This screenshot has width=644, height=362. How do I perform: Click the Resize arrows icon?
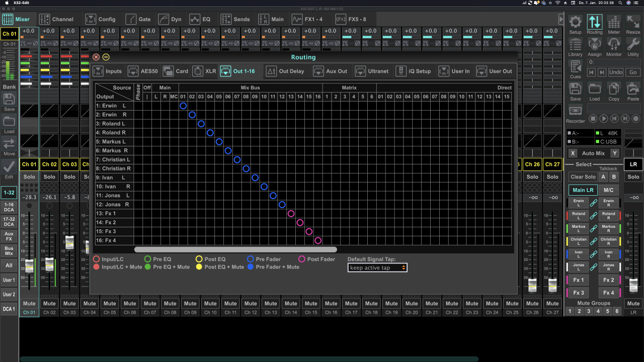(633, 25)
